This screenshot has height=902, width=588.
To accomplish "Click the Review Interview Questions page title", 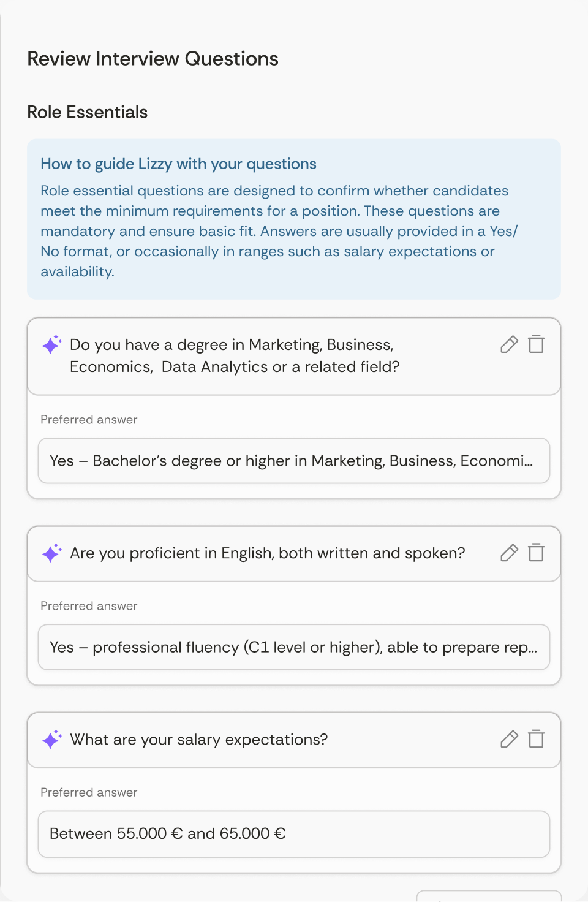I will click(x=153, y=59).
